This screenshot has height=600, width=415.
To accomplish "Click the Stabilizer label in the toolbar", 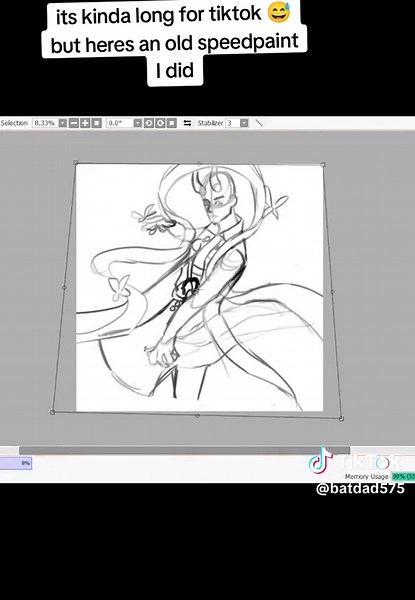I will (x=210, y=123).
